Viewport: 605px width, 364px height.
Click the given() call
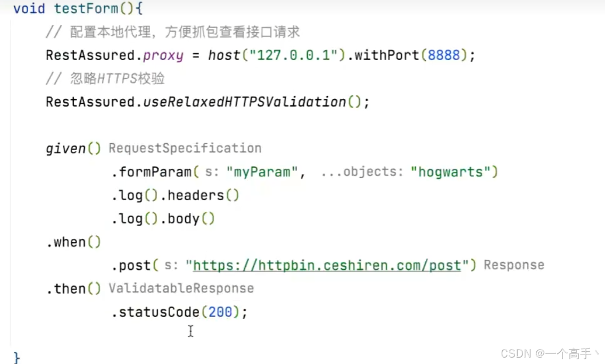[73, 148]
